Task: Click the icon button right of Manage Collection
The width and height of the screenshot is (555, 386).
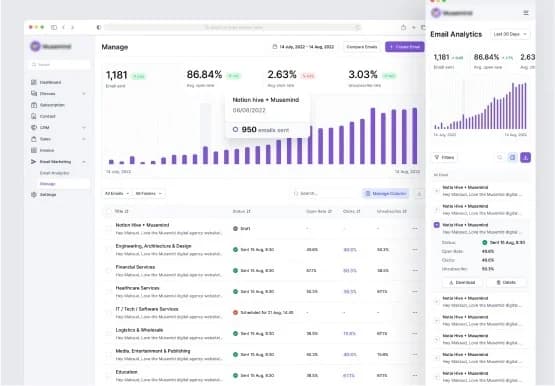Action: pos(419,194)
